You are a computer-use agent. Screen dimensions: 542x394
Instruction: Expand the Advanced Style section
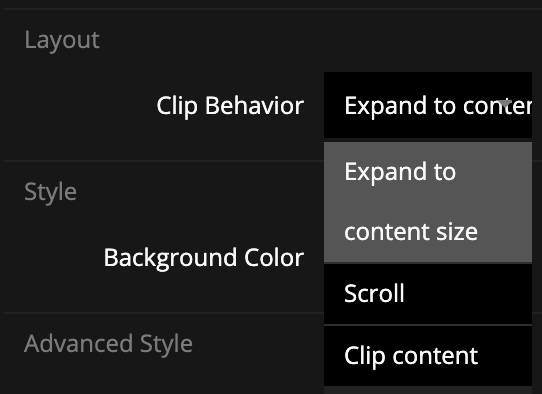point(108,344)
